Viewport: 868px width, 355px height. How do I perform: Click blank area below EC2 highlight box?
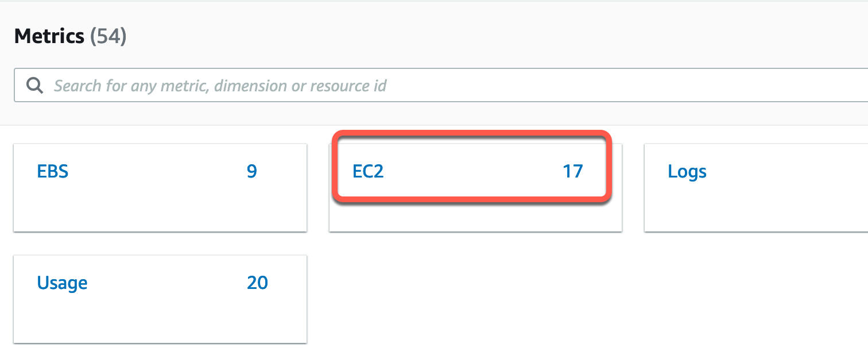pos(475,218)
